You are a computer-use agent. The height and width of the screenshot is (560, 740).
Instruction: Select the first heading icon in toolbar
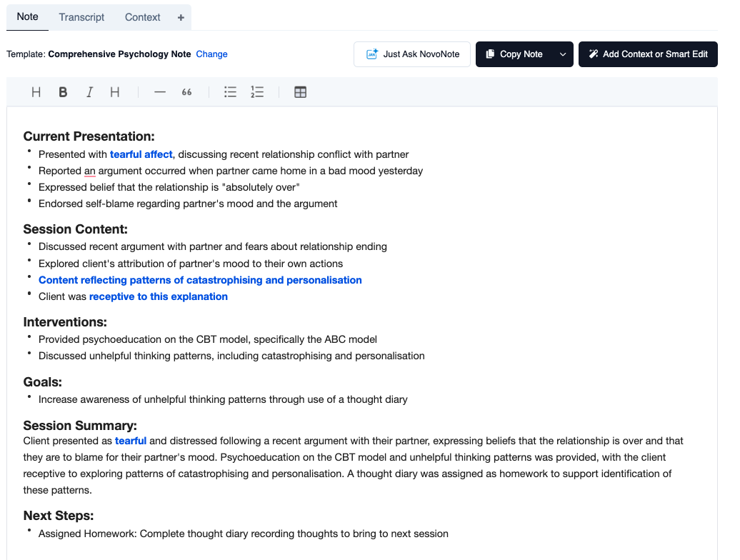[x=36, y=92]
